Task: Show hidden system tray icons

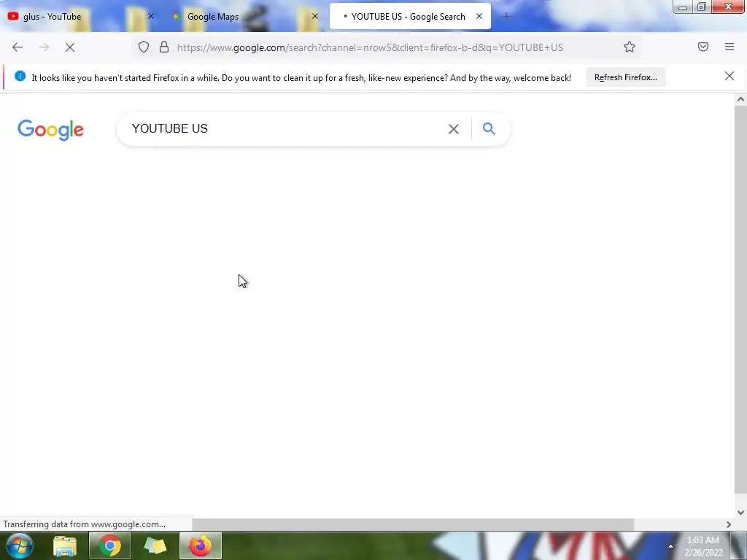Action: [x=670, y=546]
